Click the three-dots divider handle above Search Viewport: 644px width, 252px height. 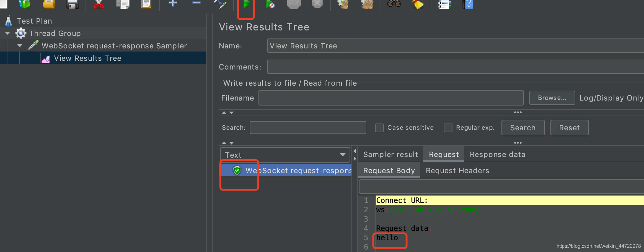(518, 112)
